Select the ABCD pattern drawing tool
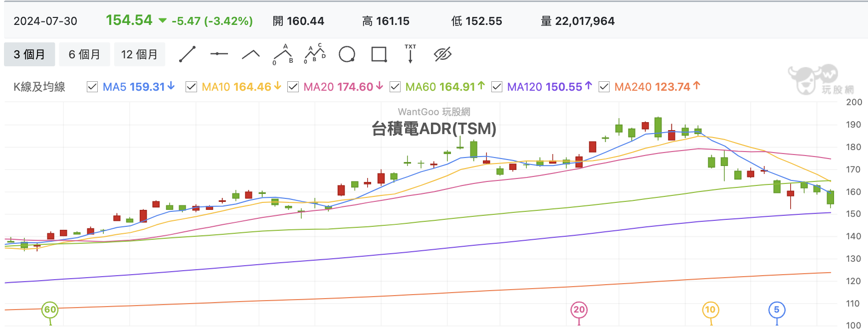This screenshot has width=868, height=333. pos(315,54)
